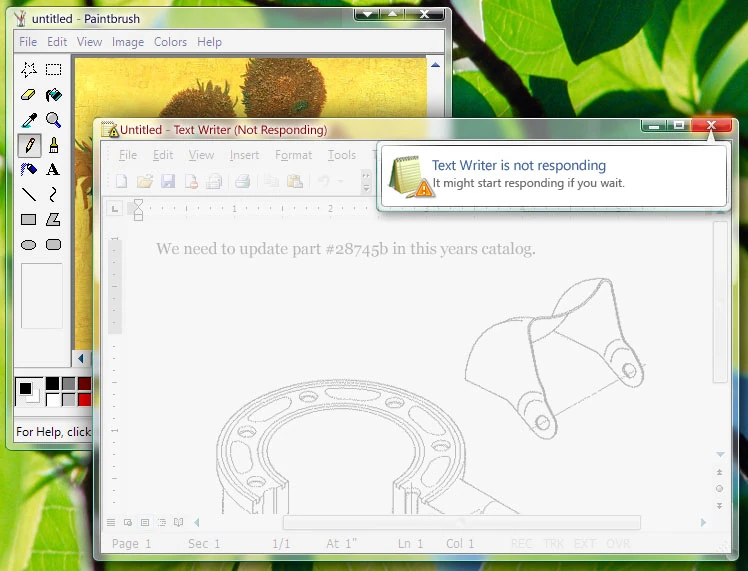748x571 pixels.
Task: Click the Undo arrow in Text Writer toolbar
Action: tap(324, 181)
